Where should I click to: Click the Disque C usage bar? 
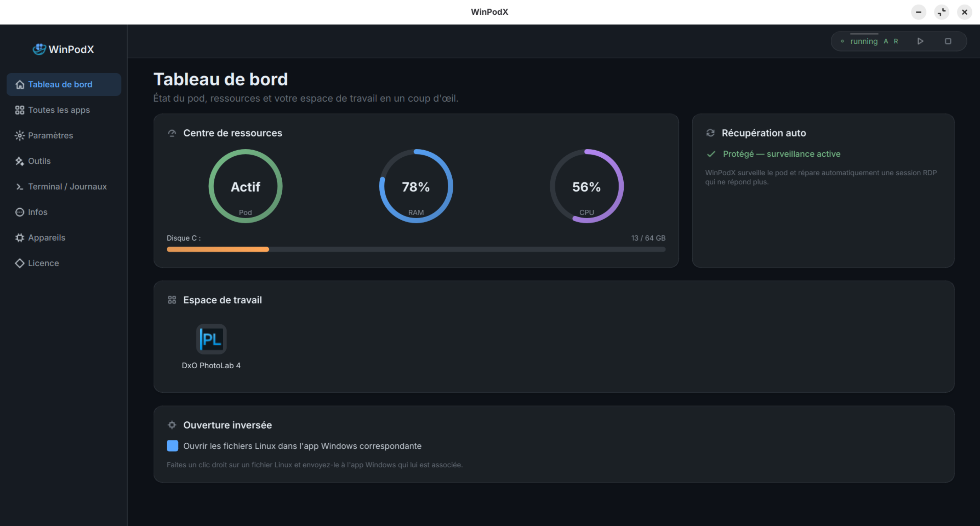[416, 249]
